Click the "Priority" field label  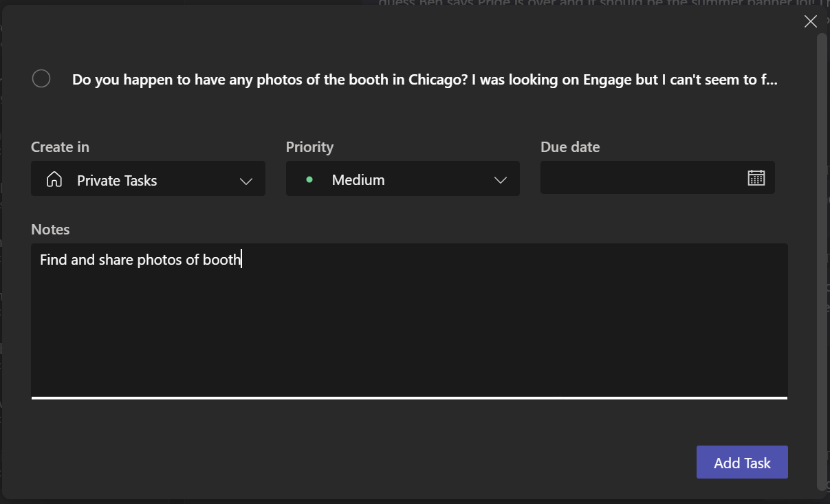click(309, 147)
